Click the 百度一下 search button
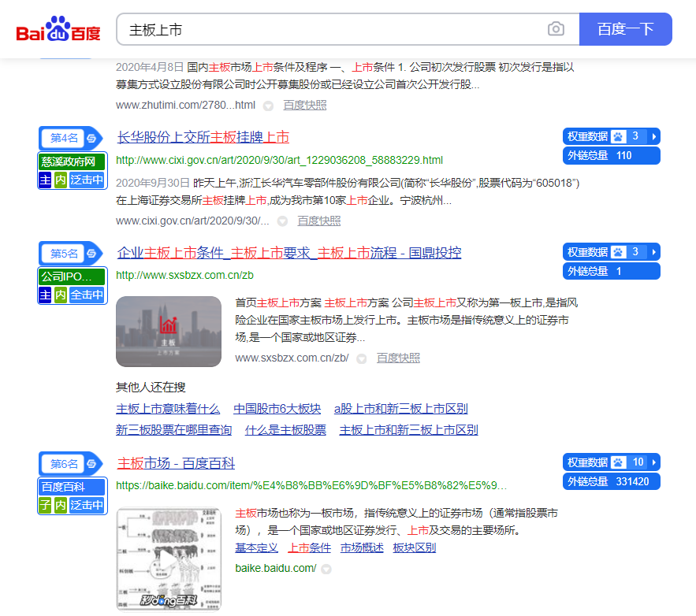 625,29
